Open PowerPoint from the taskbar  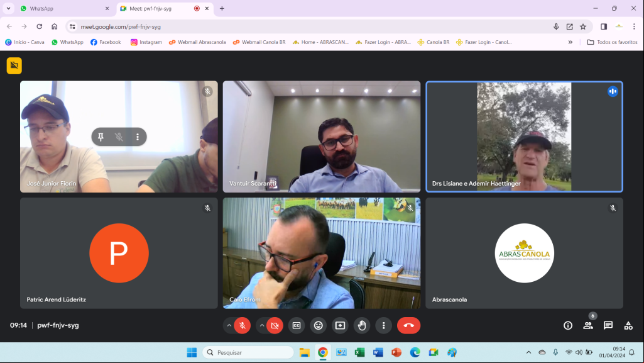pyautogui.click(x=396, y=353)
